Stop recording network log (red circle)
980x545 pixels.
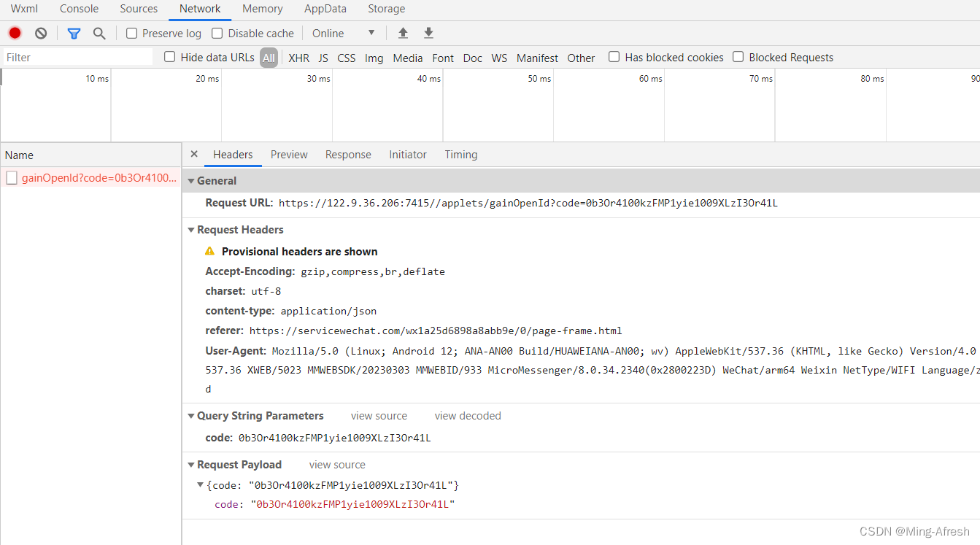(15, 33)
